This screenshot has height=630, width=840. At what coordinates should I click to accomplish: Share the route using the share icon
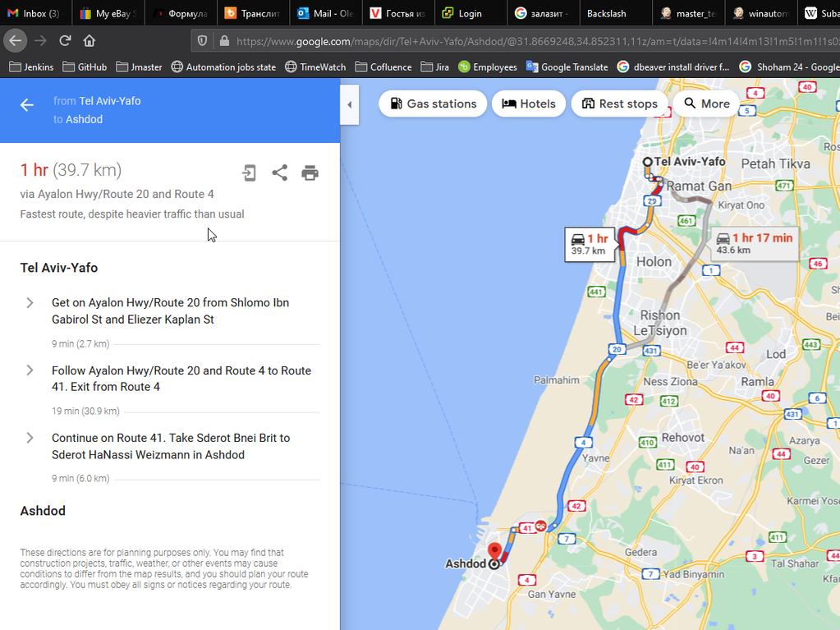(x=280, y=172)
